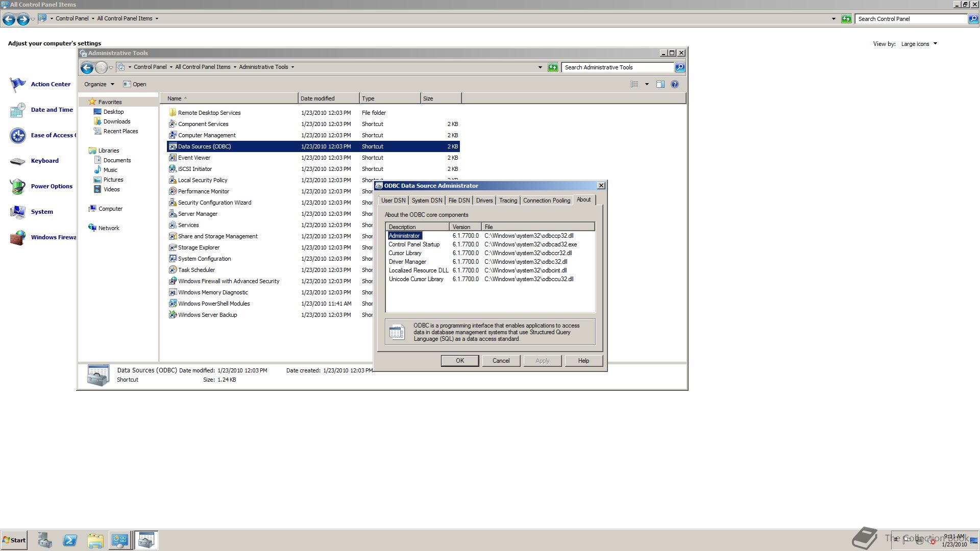Switch to the Drivers tab
This screenshot has height=551, width=980.
[484, 201]
